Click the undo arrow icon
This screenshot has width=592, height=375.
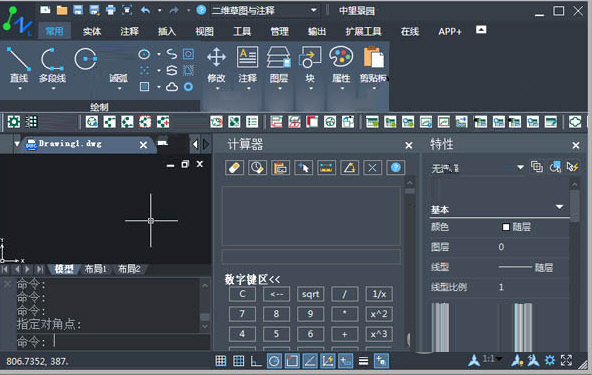click(x=145, y=10)
